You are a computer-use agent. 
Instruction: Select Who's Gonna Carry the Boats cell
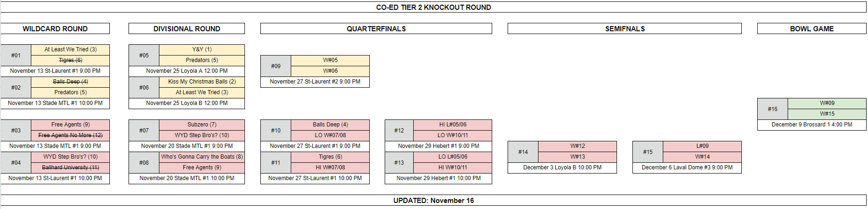click(x=202, y=157)
